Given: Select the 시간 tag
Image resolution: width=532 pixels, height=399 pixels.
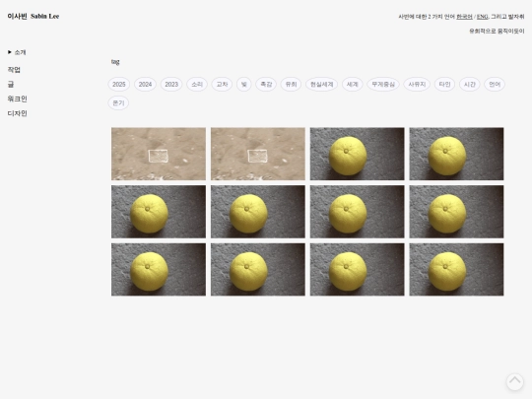Looking at the screenshot, I should (x=470, y=84).
